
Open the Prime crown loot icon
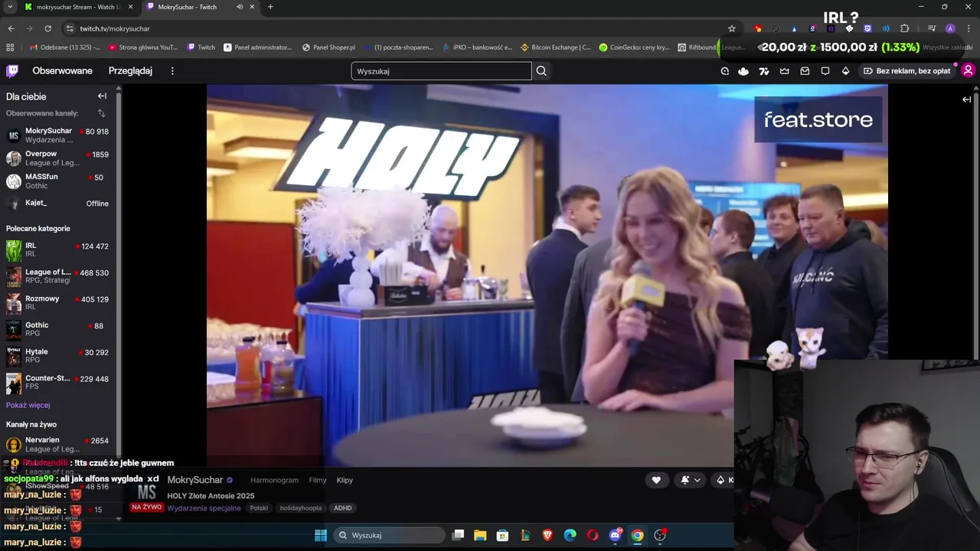(785, 71)
